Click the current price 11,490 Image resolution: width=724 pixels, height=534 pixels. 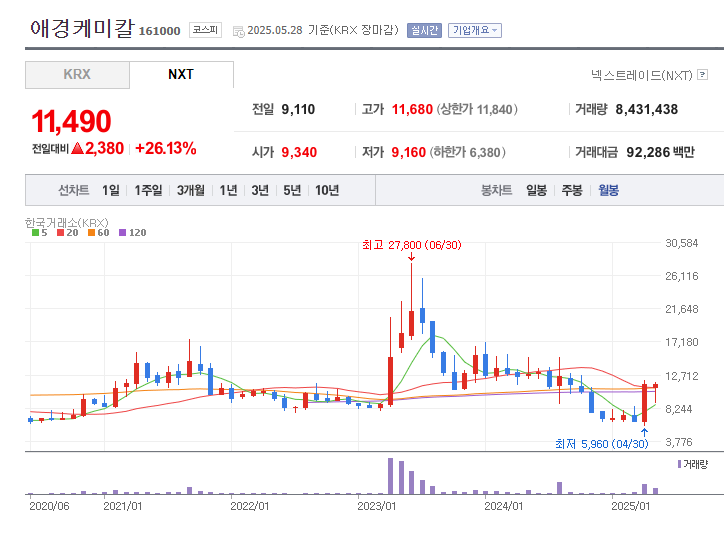tap(71, 121)
